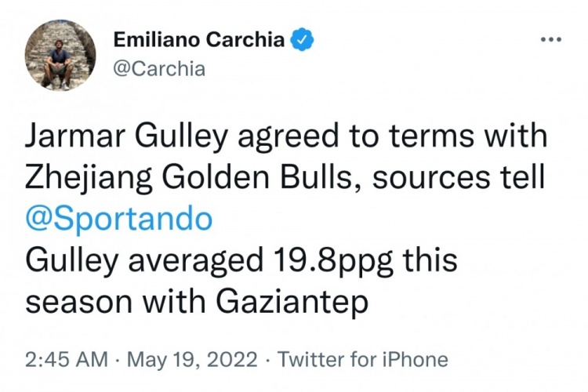Viewport: 588px width, 392px height.
Task: Click the 'iPhone' word in the footer
Action: coord(415,359)
